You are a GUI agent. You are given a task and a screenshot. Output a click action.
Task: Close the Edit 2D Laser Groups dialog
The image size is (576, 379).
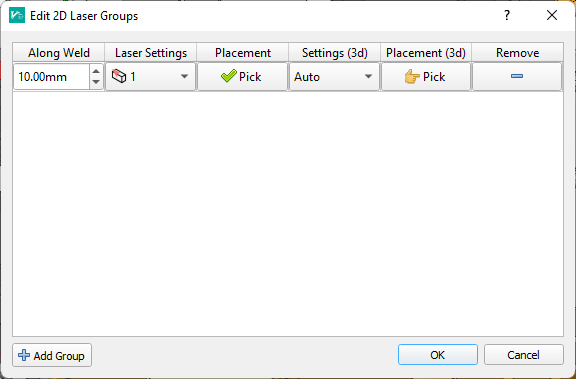pos(552,15)
